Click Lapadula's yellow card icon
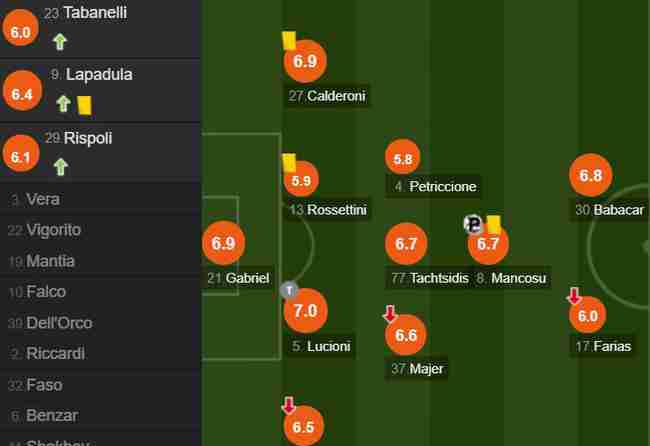 [85, 105]
